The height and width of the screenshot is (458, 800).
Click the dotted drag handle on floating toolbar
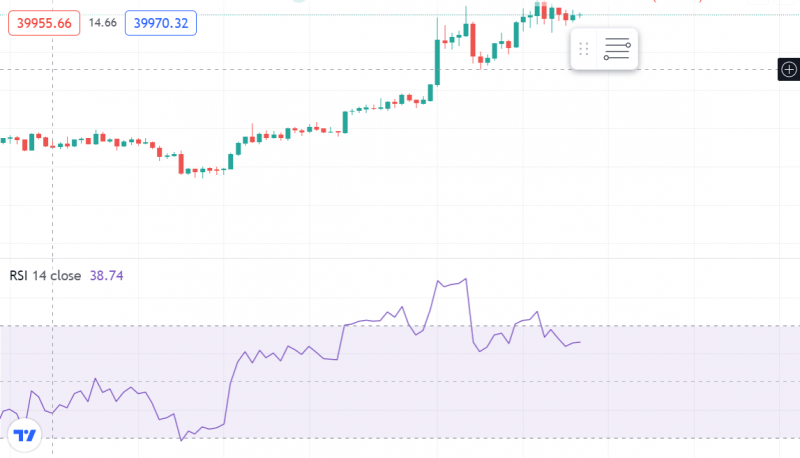pyautogui.click(x=584, y=49)
